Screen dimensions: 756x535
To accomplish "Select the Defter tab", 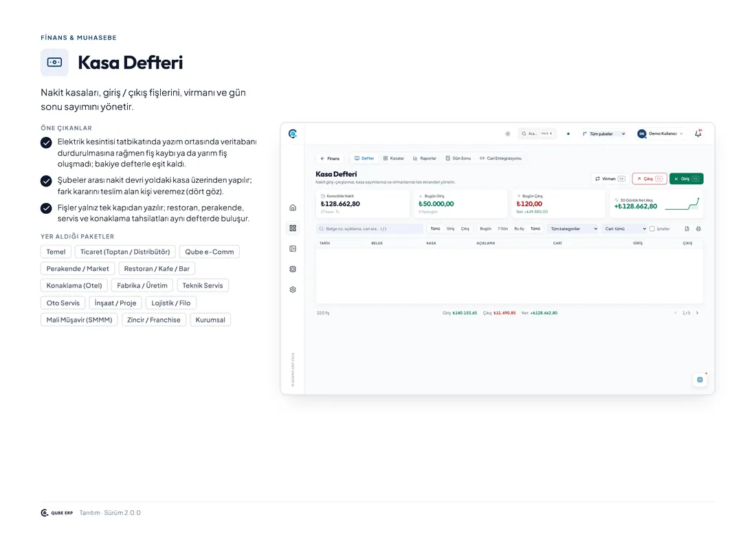I will tap(364, 158).
